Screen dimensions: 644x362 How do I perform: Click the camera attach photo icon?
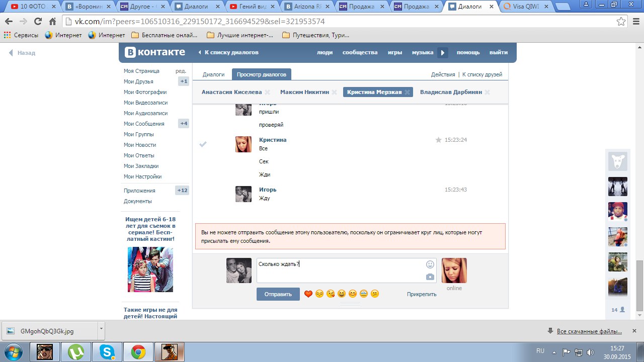[x=430, y=277]
